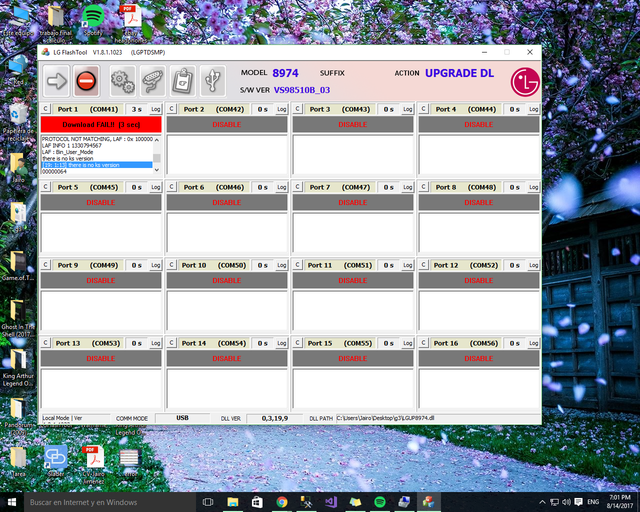Click the ENG language indicator
640x512 pixels.
pyautogui.click(x=593, y=502)
